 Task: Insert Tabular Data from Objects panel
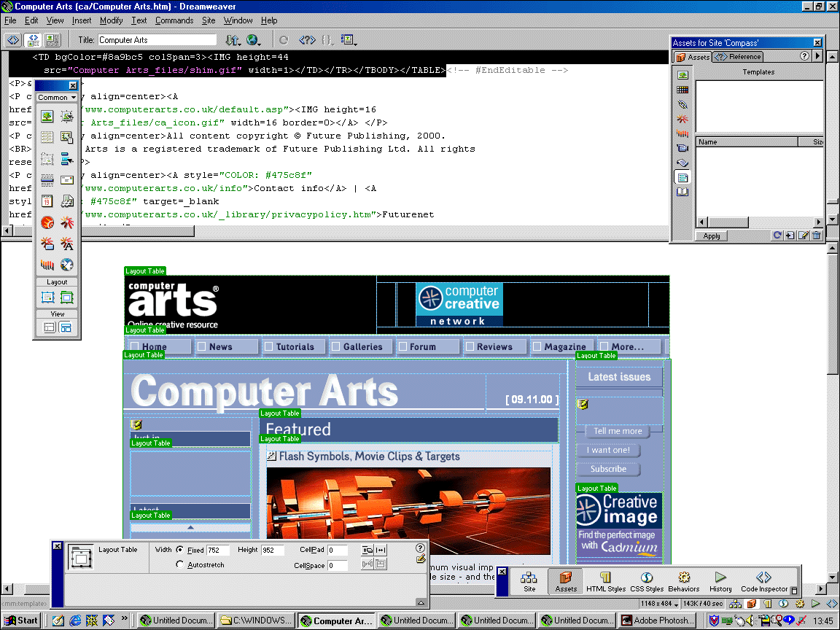point(67,137)
